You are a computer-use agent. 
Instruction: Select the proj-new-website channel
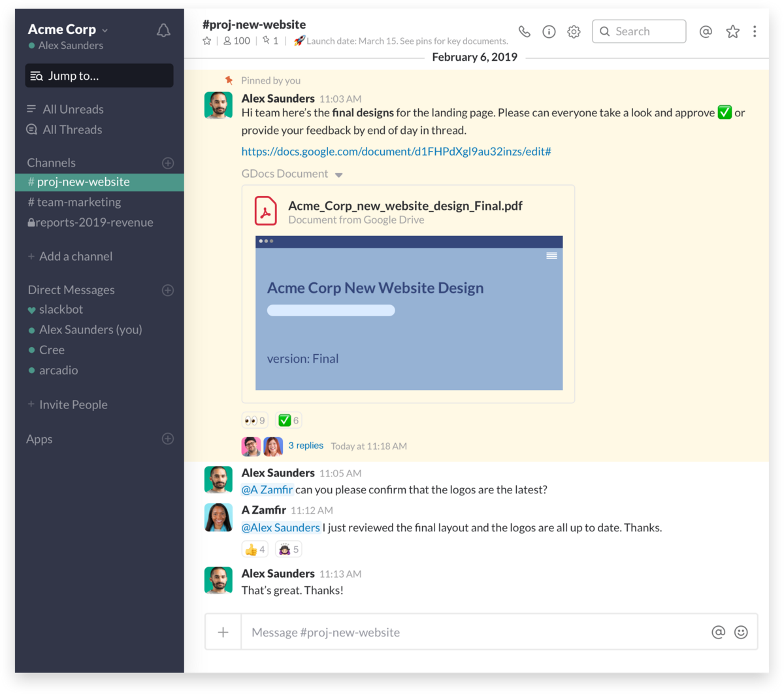coord(99,182)
